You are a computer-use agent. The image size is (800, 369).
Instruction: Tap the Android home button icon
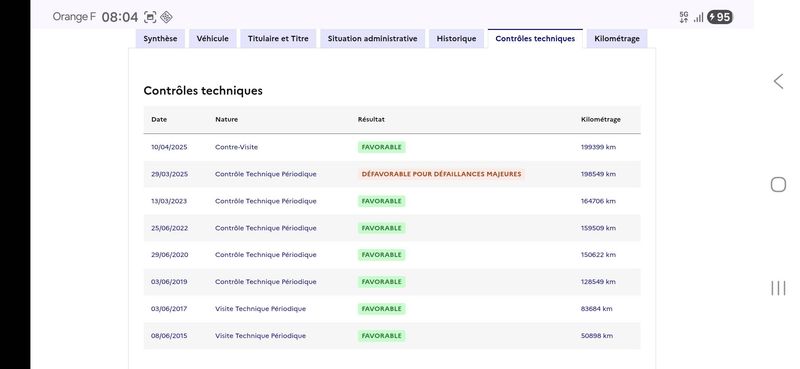pos(778,184)
